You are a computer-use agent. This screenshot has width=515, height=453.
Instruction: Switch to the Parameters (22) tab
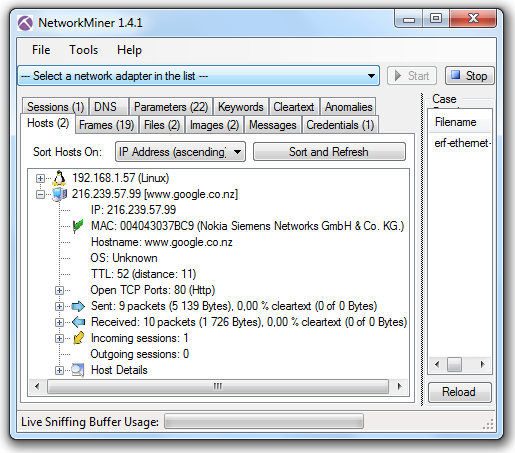(x=171, y=107)
